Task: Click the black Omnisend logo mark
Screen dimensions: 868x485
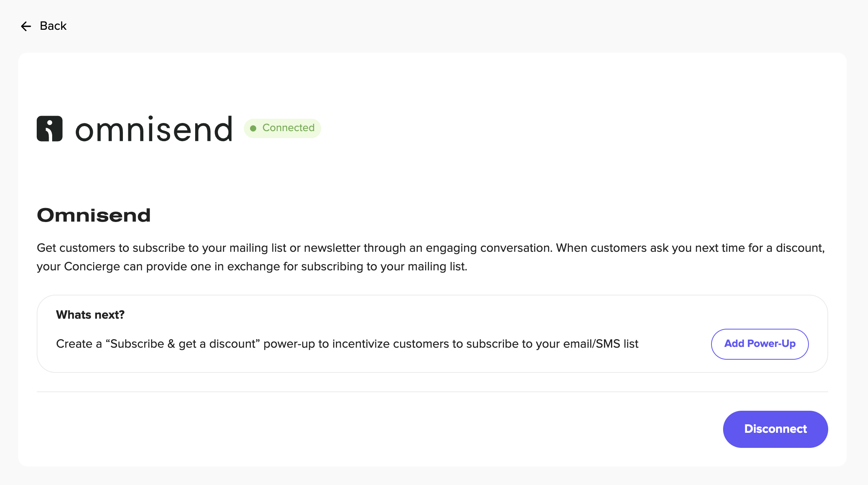Action: [x=49, y=129]
